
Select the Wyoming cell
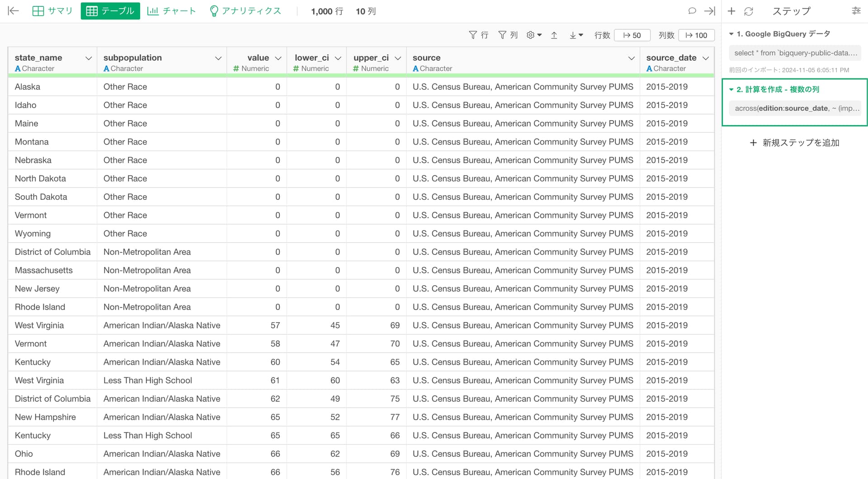tap(52, 234)
